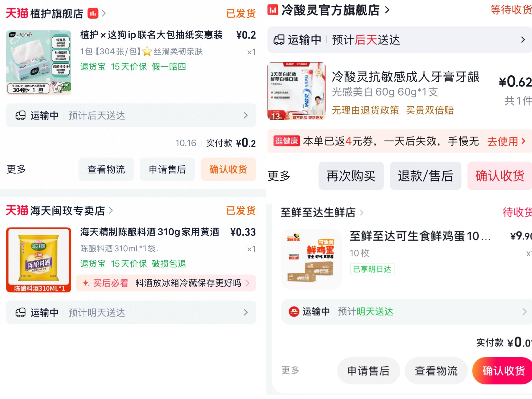Open 更多 menu in 冷酸灵 order

tap(279, 176)
